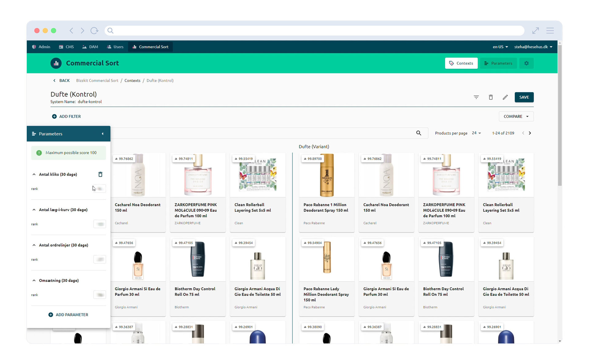The image size is (589, 364).
Task: Open Paco Rabanne 1 Million Deodorant thumbnail
Action: tap(327, 175)
